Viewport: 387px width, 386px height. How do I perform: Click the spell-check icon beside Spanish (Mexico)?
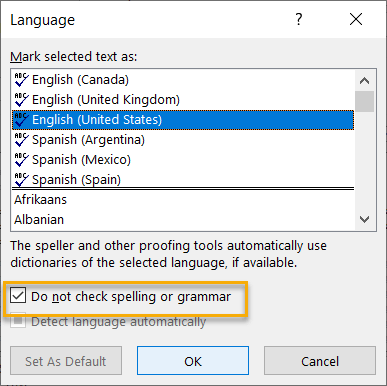pyautogui.click(x=21, y=160)
